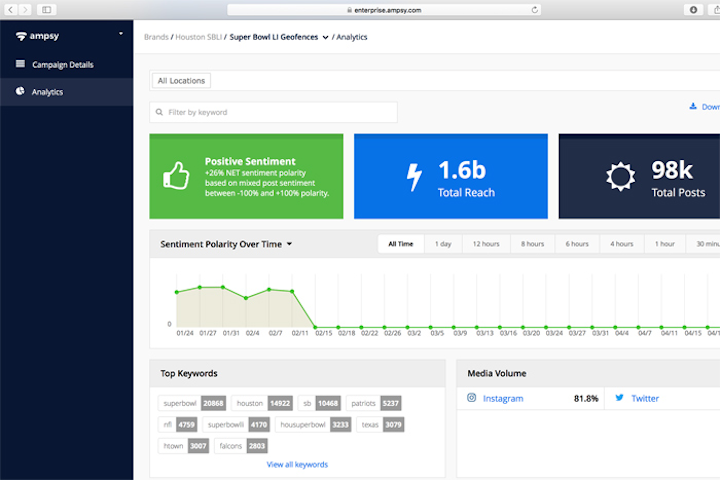The width and height of the screenshot is (720, 480).
Task: Select the All Time range tab
Action: [401, 244]
